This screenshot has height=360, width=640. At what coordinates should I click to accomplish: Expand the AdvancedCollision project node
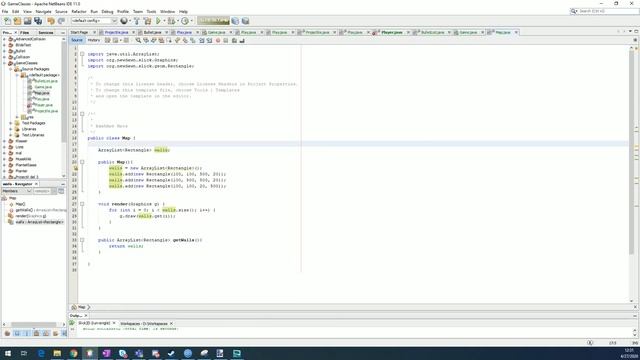coord(4,39)
